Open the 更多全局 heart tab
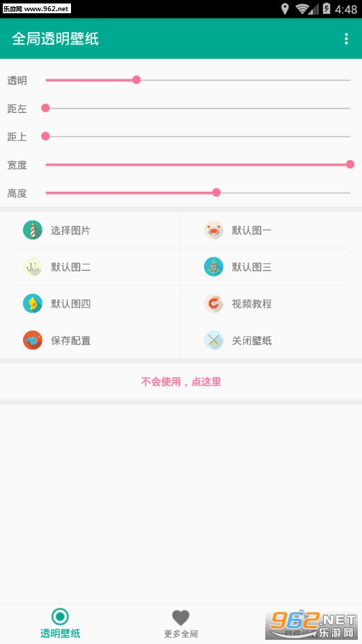The height and width of the screenshot is (644, 362). pos(181,624)
